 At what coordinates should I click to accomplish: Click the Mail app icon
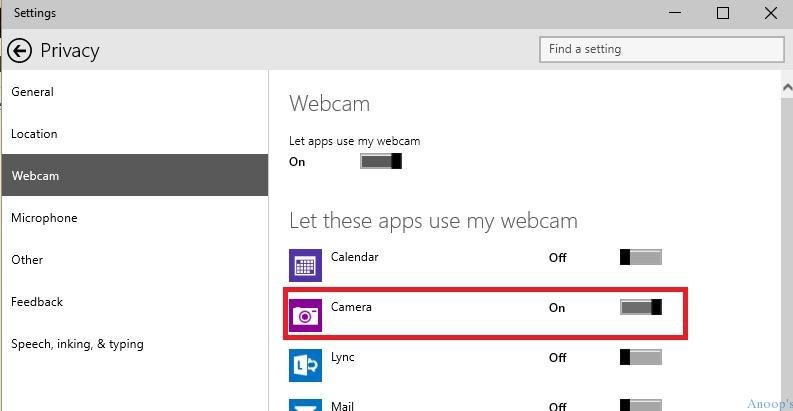pyautogui.click(x=305, y=405)
